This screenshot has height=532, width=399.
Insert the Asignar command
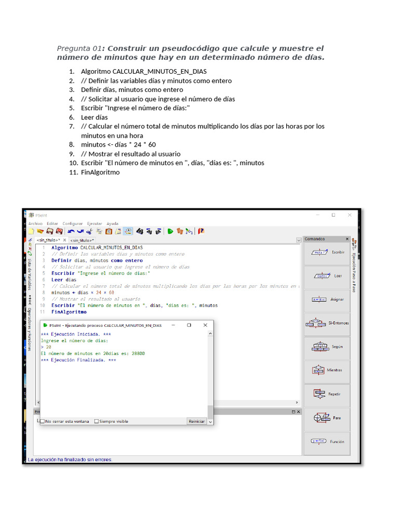(x=327, y=300)
